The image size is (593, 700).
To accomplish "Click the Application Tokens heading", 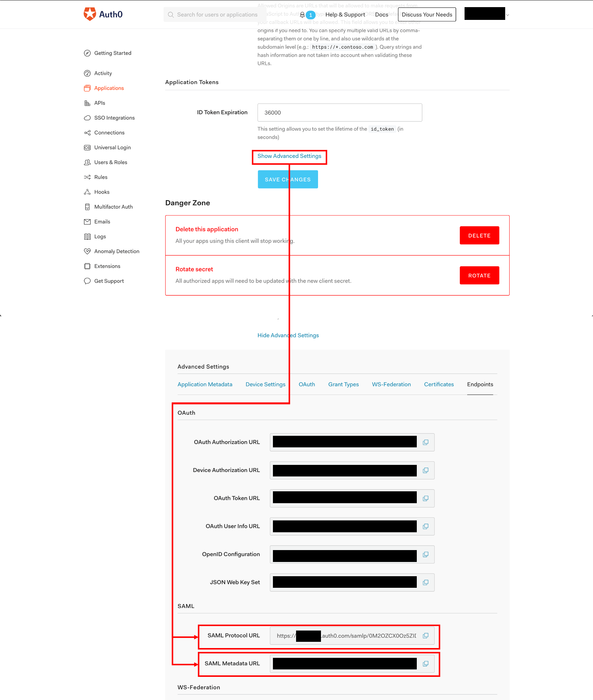I will pos(192,82).
